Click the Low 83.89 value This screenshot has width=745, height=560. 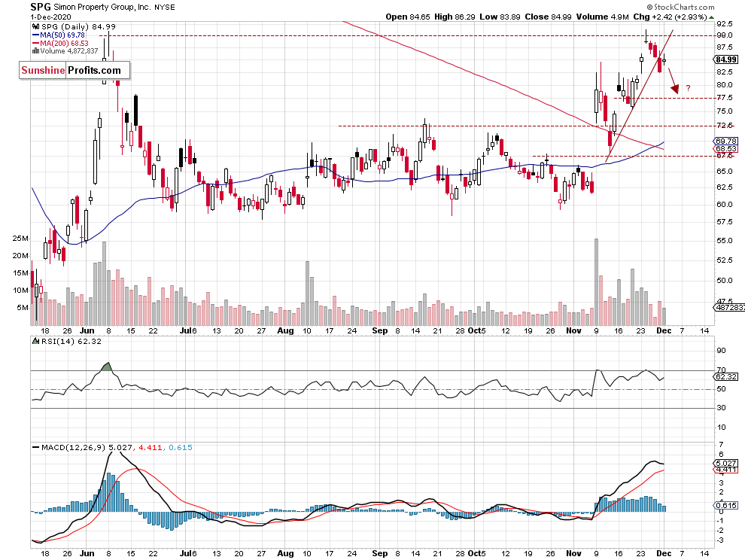coord(500,17)
